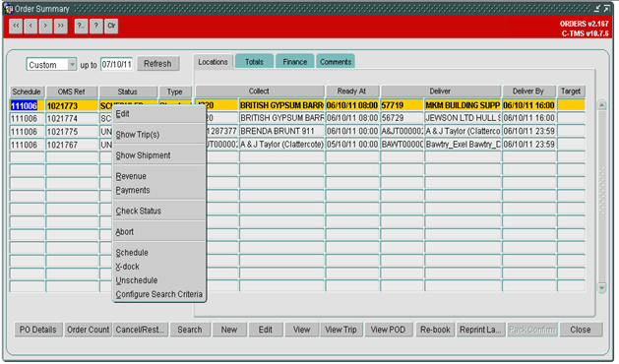Click the View button
Image resolution: width=619 pixels, height=364 pixels.
(302, 330)
